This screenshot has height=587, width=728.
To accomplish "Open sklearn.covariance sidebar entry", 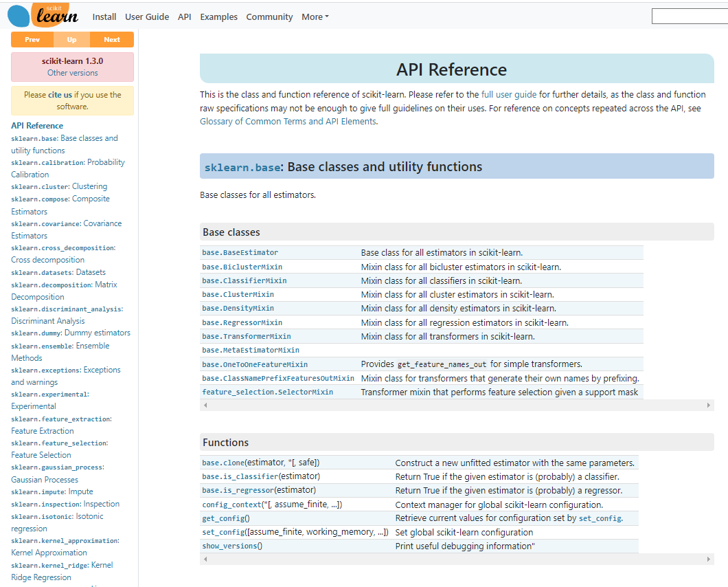I will (x=67, y=230).
